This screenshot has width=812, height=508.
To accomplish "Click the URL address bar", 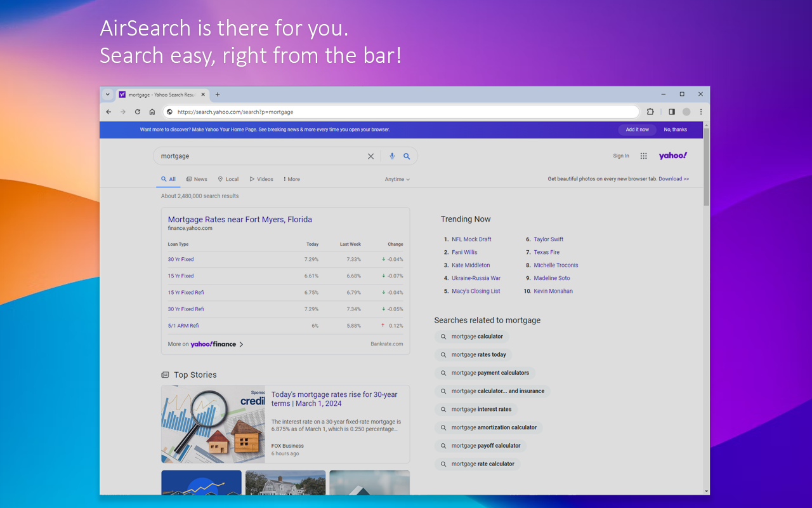I will (x=401, y=112).
